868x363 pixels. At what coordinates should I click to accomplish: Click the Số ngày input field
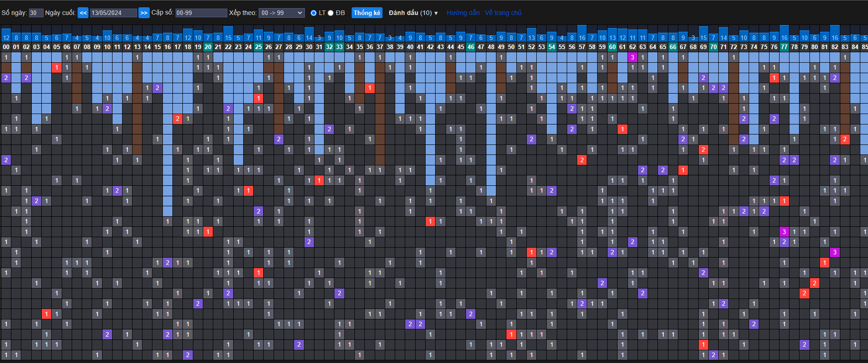pos(36,13)
